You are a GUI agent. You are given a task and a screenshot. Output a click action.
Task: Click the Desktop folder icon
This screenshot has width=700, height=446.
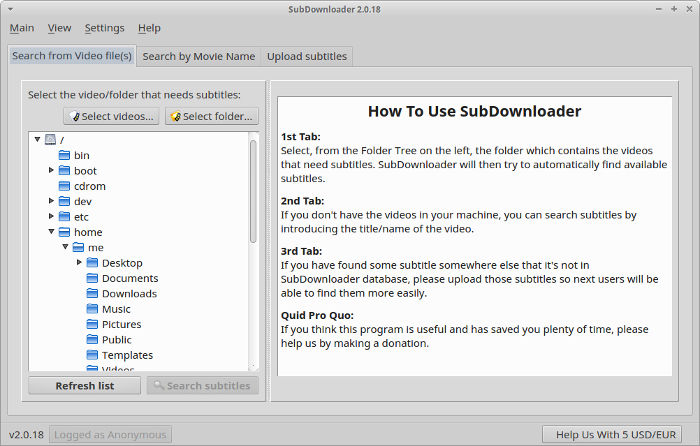coord(92,263)
